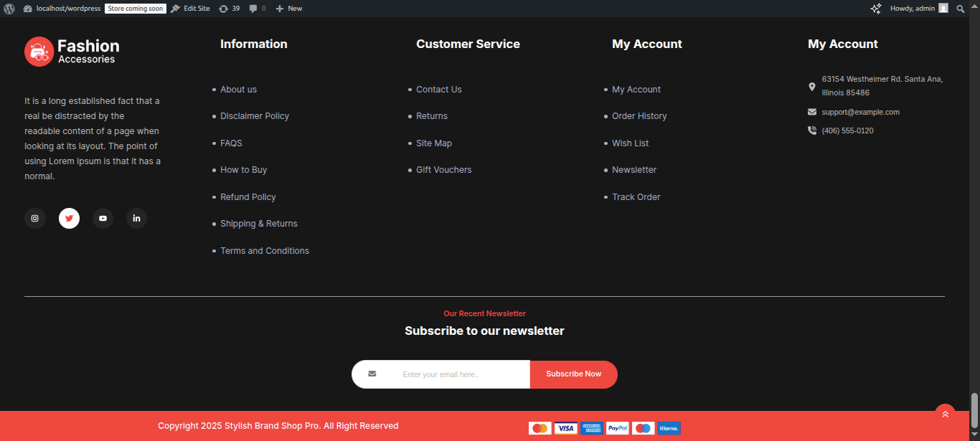Open the New content menu
The width and height of the screenshot is (980, 441).
289,9
